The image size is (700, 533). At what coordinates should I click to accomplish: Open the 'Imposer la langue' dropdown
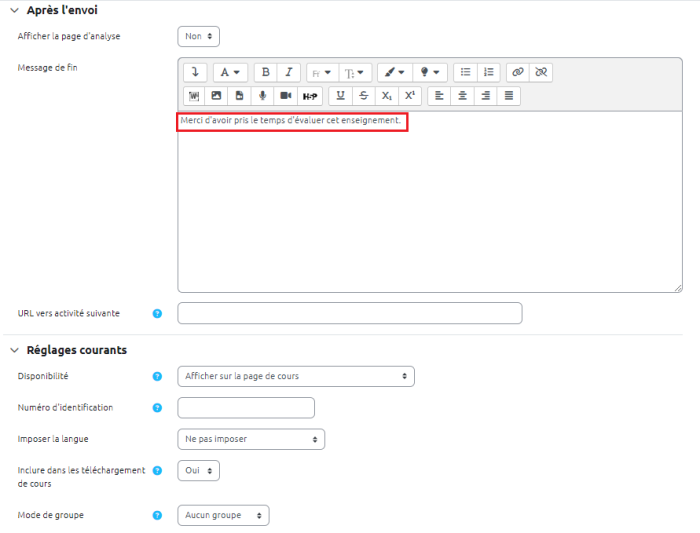250,439
